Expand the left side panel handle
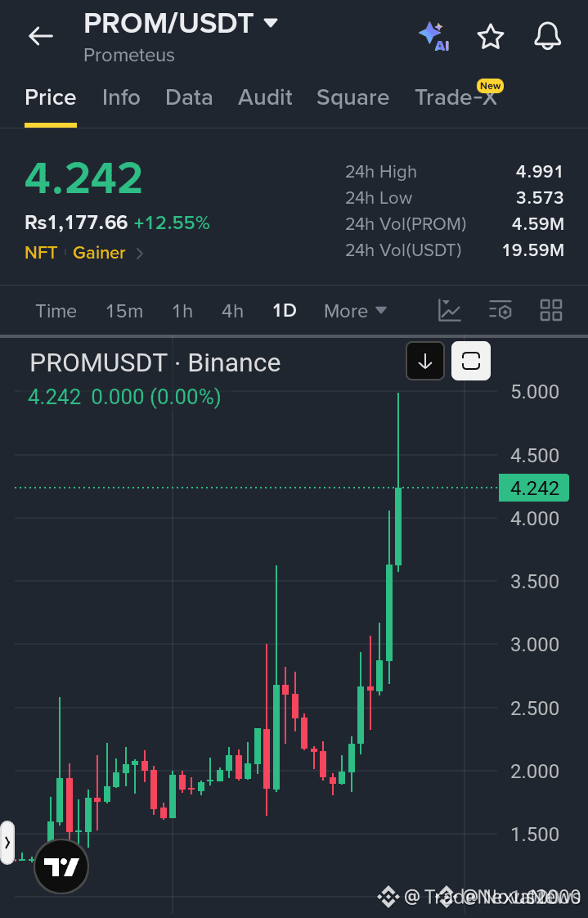This screenshot has height=918, width=588. coord(7,843)
